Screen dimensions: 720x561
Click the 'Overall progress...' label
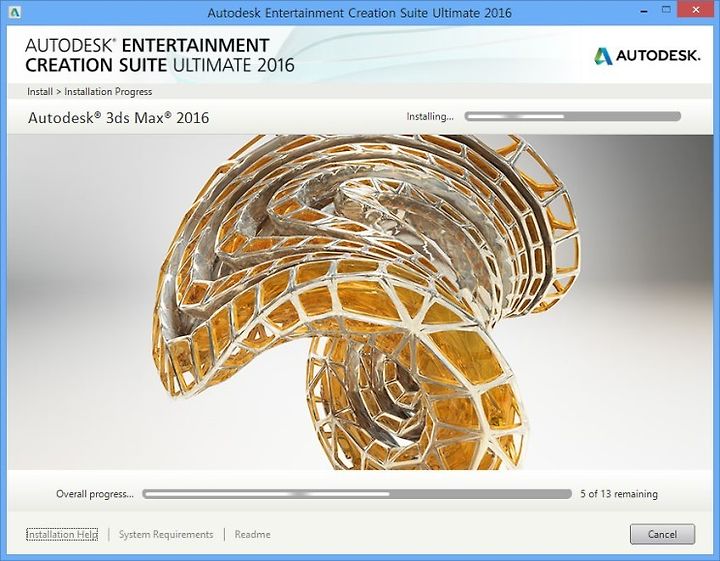tap(95, 494)
